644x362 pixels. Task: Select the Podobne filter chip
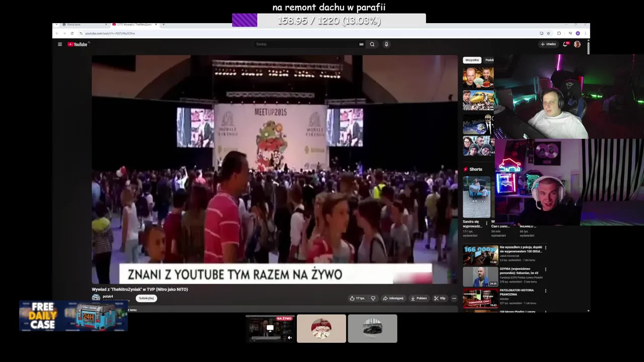point(489,60)
